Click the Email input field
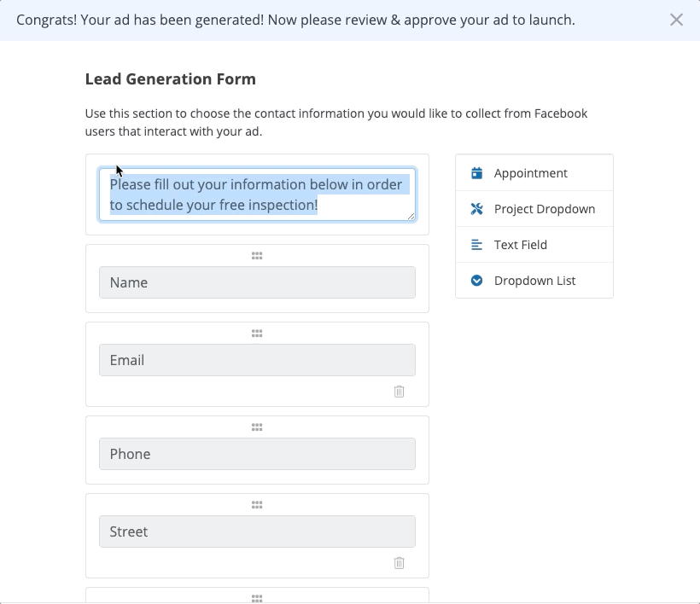This screenshot has width=700, height=604. (257, 360)
